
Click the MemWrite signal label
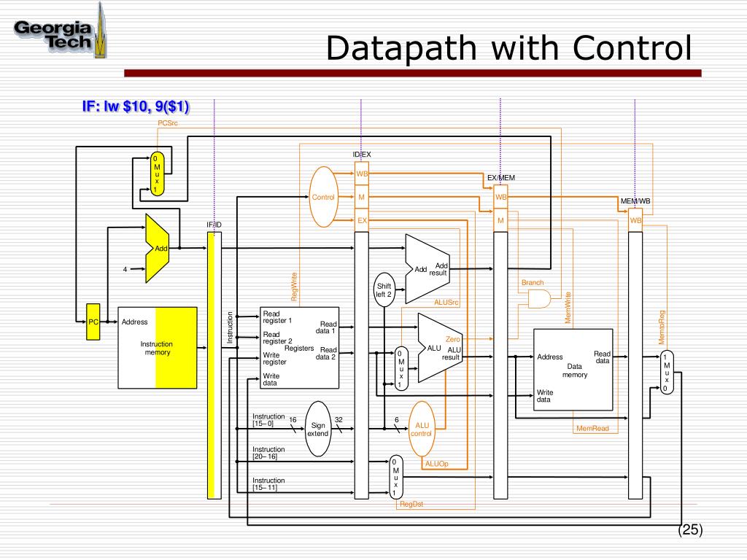coord(568,308)
